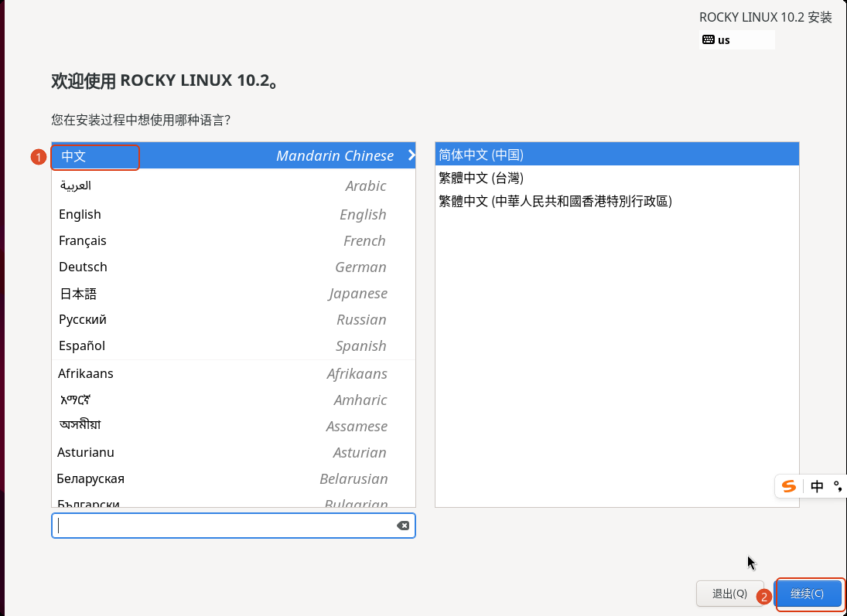Select 简体中文 (中国) locale
Screen dimensions: 847x616
coord(617,155)
